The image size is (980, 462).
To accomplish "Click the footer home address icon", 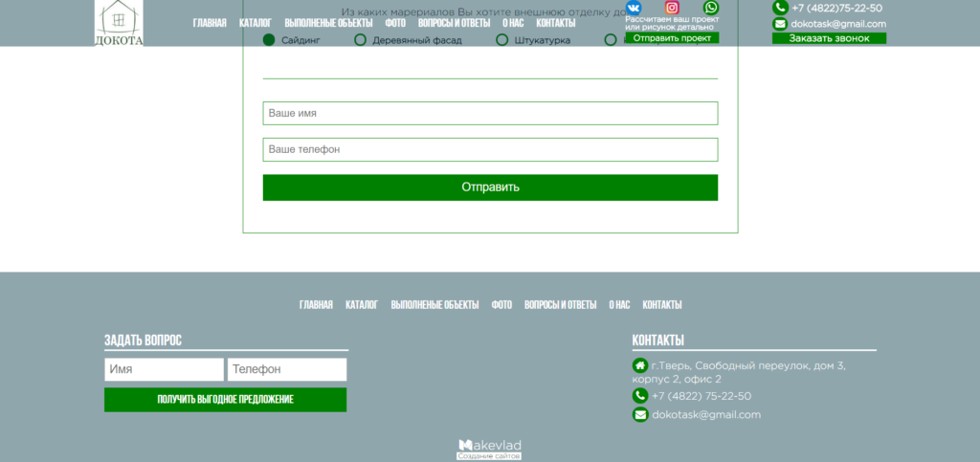I will pyautogui.click(x=640, y=365).
